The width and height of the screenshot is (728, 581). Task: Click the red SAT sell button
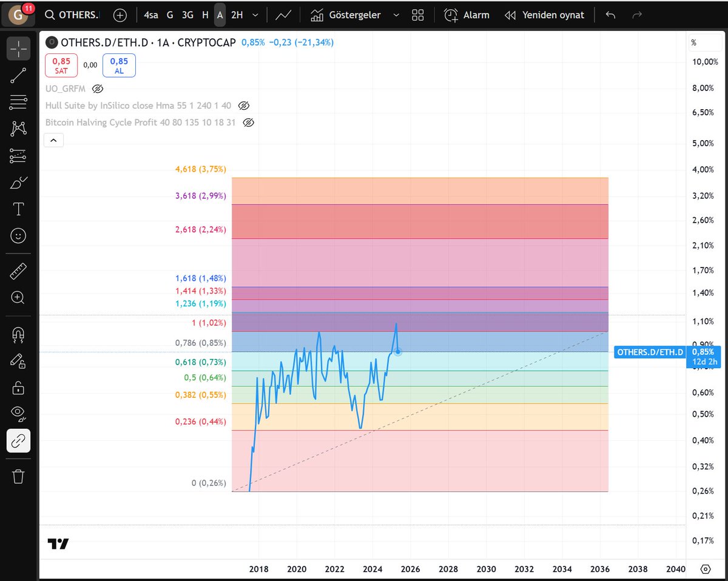point(61,65)
